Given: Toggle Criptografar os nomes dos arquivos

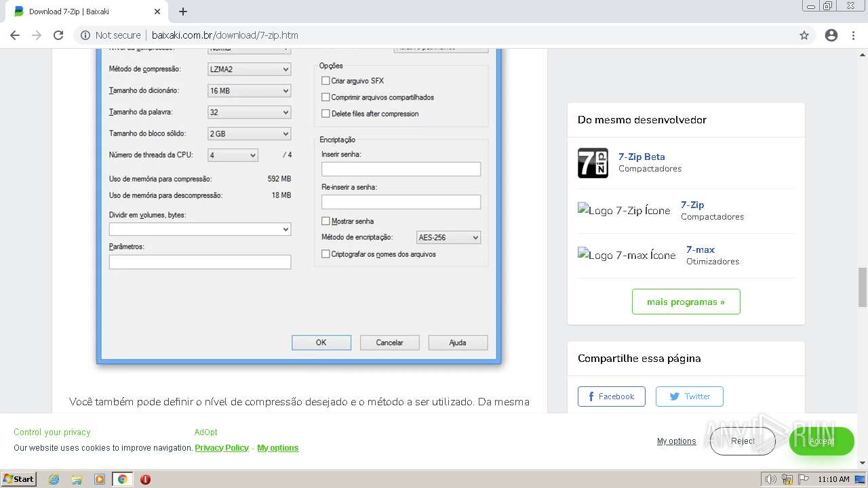Looking at the screenshot, I should (x=325, y=254).
